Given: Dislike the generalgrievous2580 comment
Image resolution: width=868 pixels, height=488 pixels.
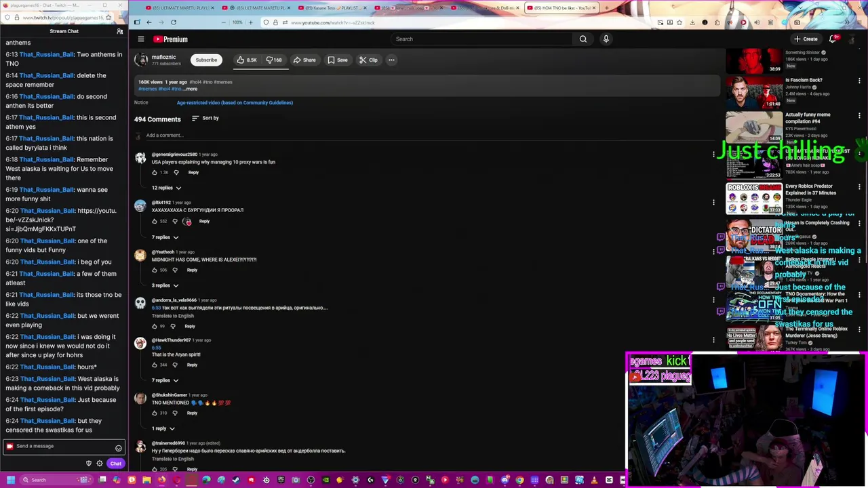Looking at the screenshot, I should pyautogui.click(x=176, y=172).
